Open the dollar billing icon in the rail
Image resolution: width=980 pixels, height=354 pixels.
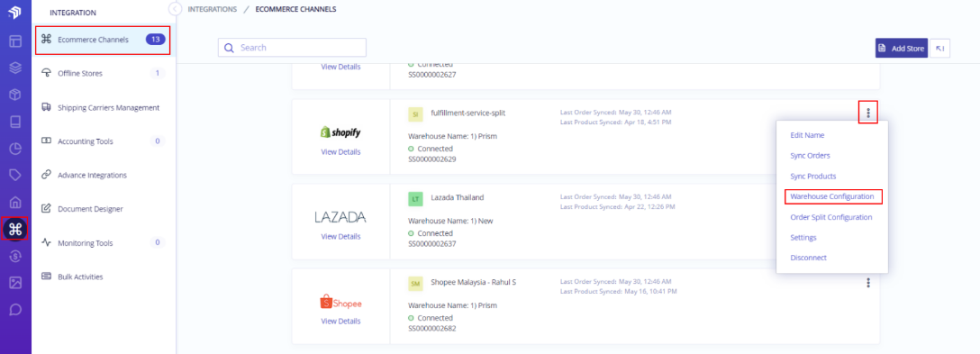tap(15, 256)
